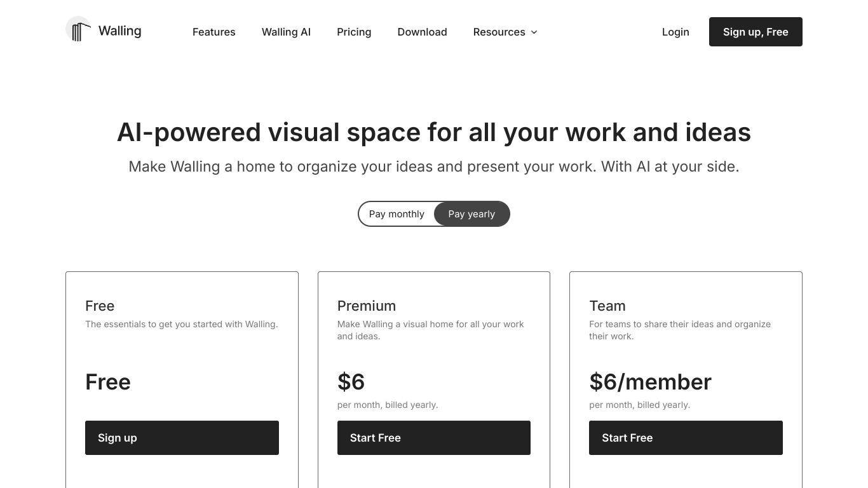Viewport: 868px width, 488px height.
Task: Click the $6/member Team price
Action: coord(650,382)
